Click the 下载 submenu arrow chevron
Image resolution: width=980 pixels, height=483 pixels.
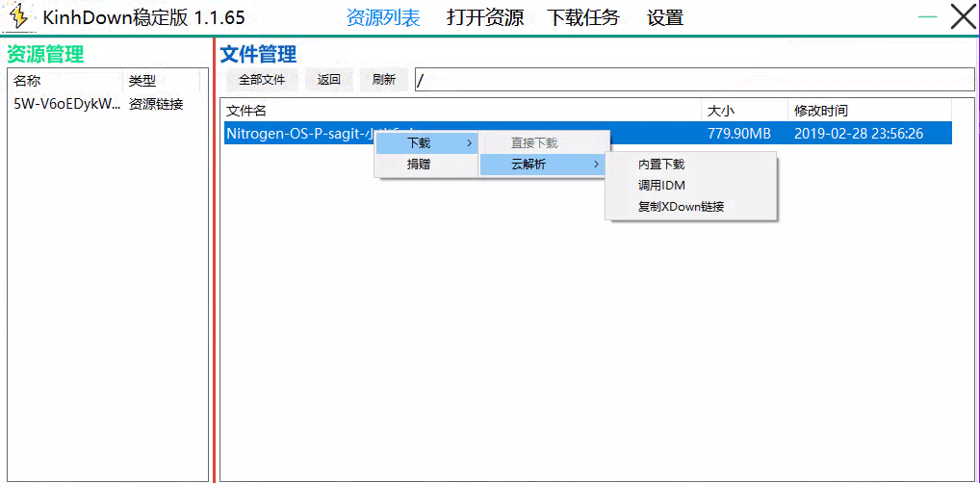pyautogui.click(x=470, y=143)
